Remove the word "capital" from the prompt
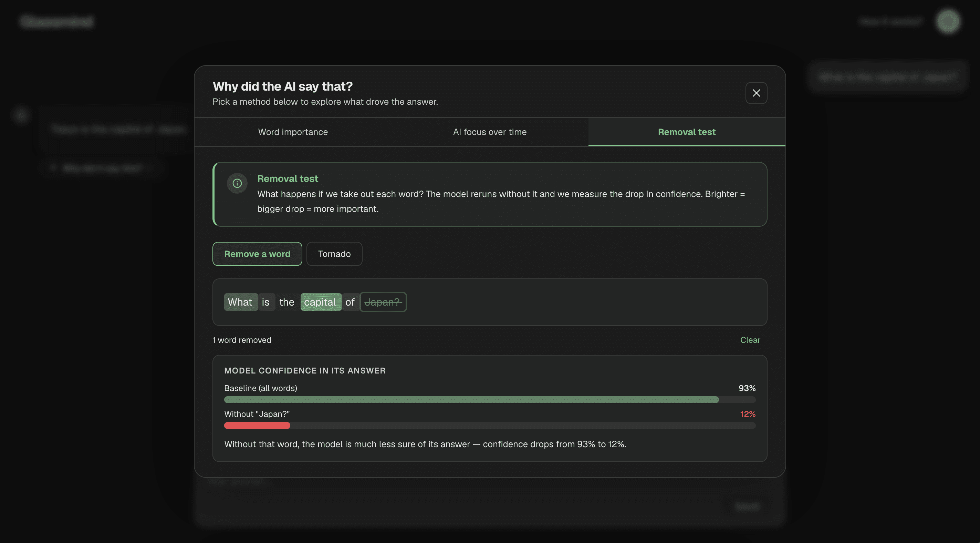The height and width of the screenshot is (543, 980). [321, 302]
